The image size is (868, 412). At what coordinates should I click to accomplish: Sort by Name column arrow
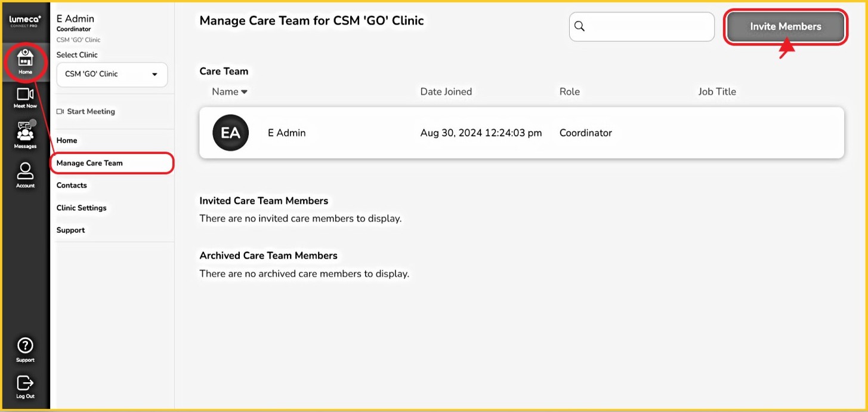(244, 92)
